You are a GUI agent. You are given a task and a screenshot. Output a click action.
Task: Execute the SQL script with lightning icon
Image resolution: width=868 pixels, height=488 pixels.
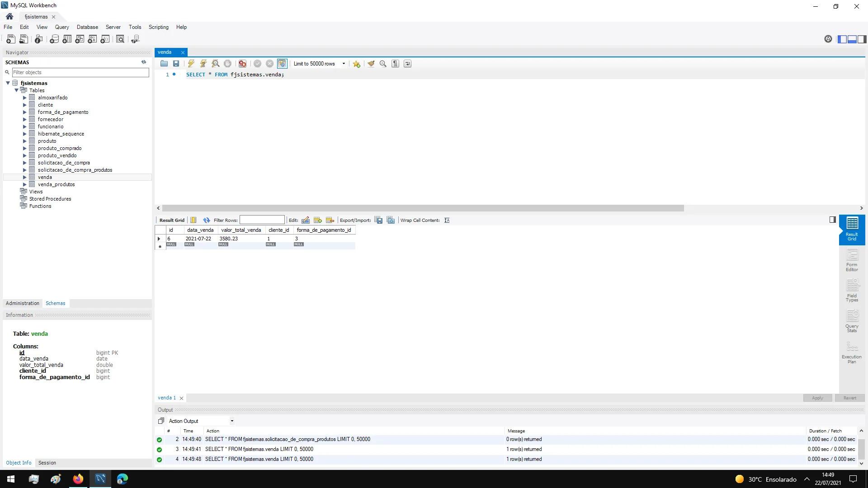click(x=191, y=64)
